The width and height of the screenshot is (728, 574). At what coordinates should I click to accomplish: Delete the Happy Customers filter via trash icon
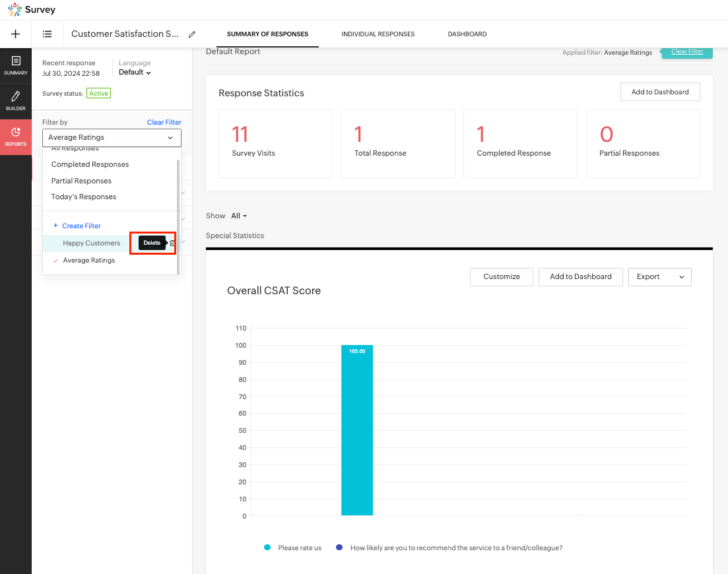[x=172, y=243]
